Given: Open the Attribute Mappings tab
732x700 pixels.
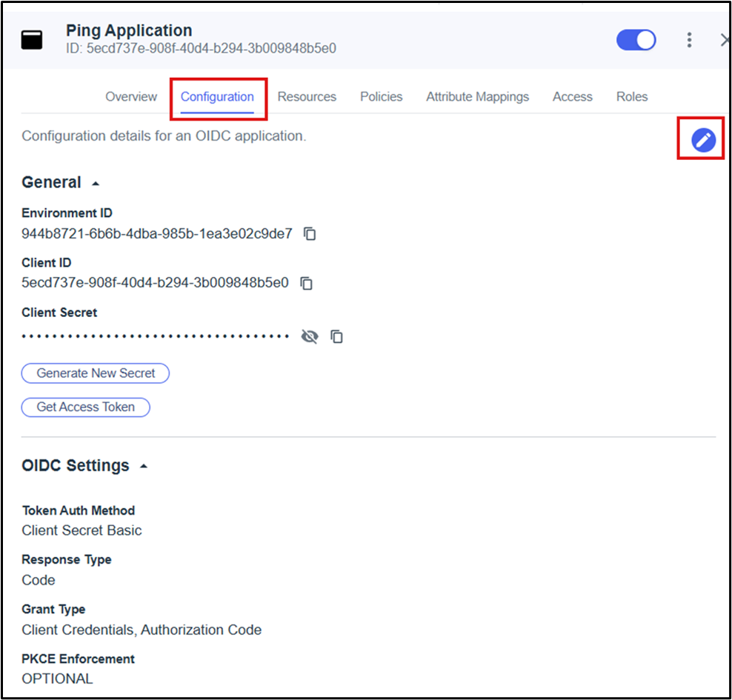Looking at the screenshot, I should point(477,96).
